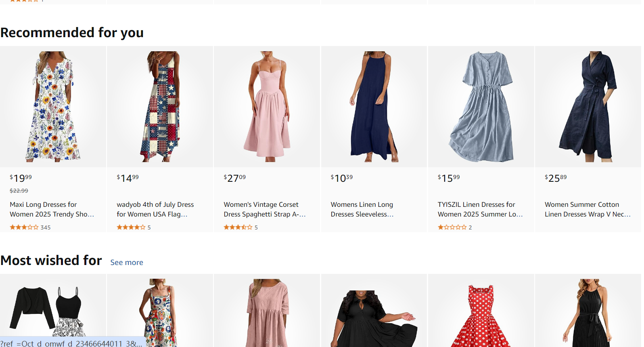Viewport: 644px width, 347px height.
Task: Click 'See more' next to Most wished for
Action: pyautogui.click(x=127, y=263)
